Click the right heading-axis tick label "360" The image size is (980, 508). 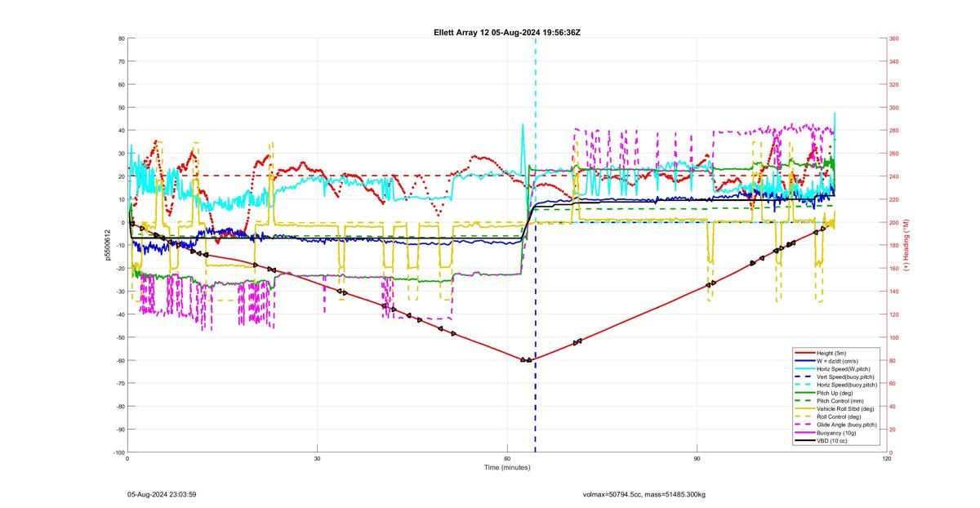point(894,38)
